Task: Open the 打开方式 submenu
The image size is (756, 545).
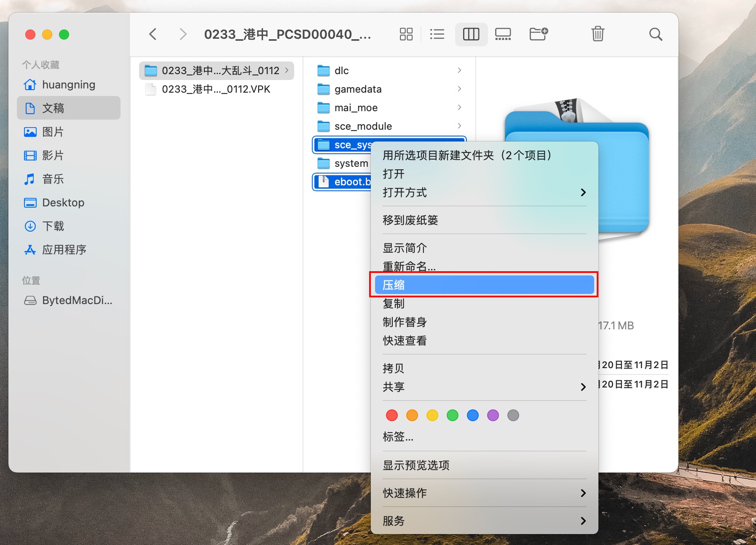Action: [x=484, y=192]
